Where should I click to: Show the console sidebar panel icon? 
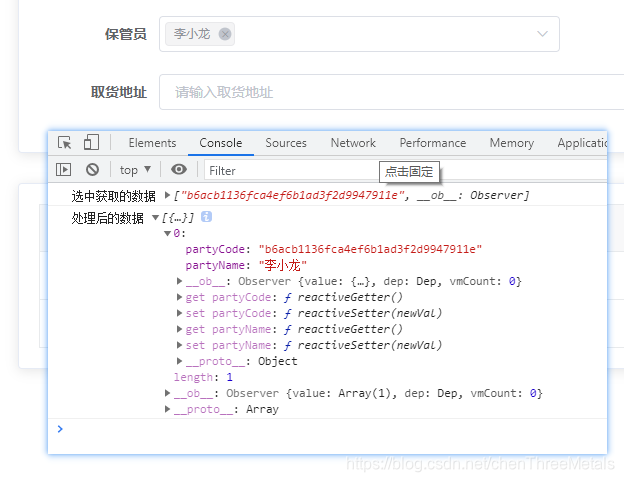pyautogui.click(x=64, y=170)
